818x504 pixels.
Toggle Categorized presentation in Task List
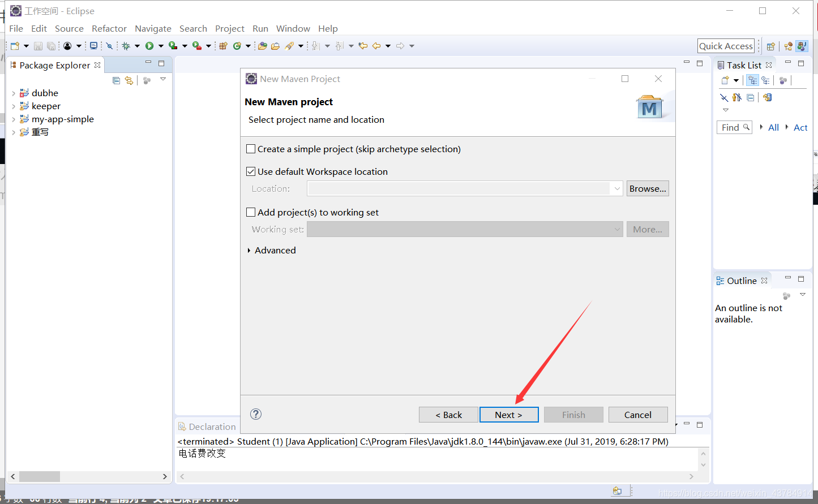click(x=752, y=80)
